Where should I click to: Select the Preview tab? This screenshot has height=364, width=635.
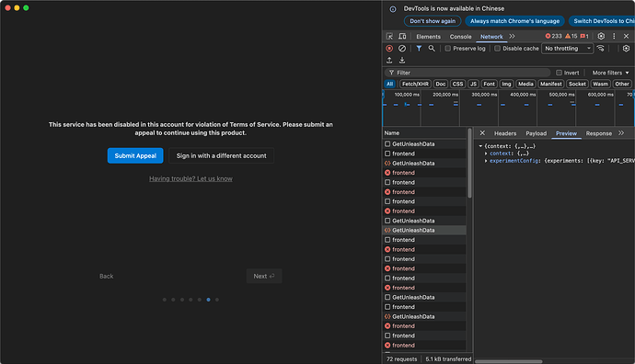pyautogui.click(x=566, y=133)
